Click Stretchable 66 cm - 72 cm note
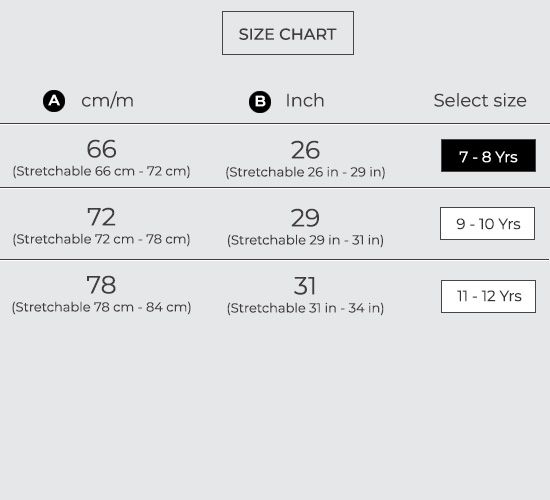Image resolution: width=550 pixels, height=500 pixels. pyautogui.click(x=101, y=171)
